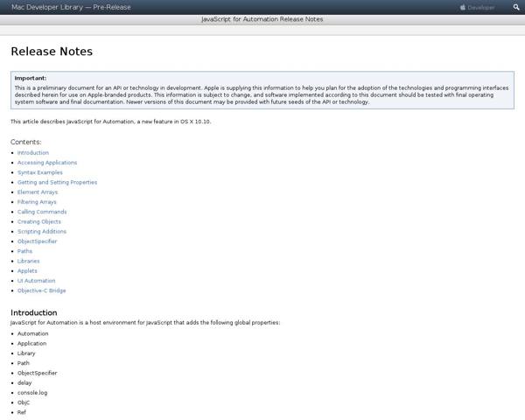Open the Creating Objects link

point(39,221)
